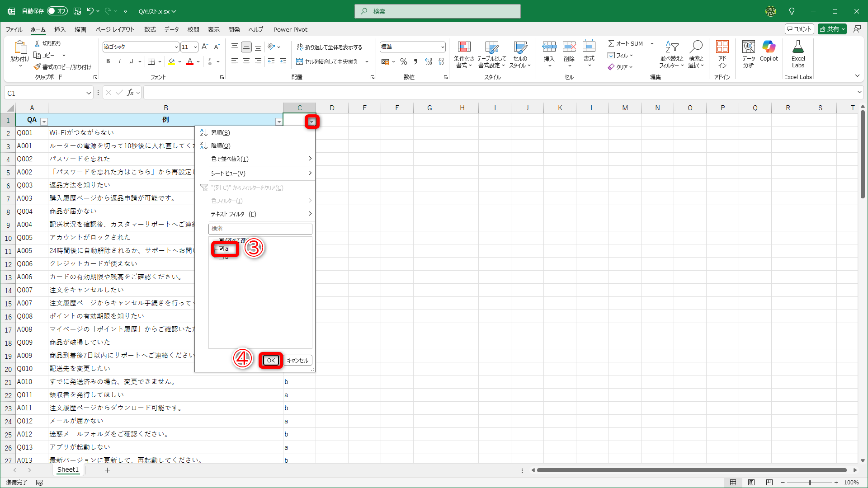Image resolution: width=868 pixels, height=488 pixels.
Task: Click the OK button in filter menu
Action: coord(270,360)
